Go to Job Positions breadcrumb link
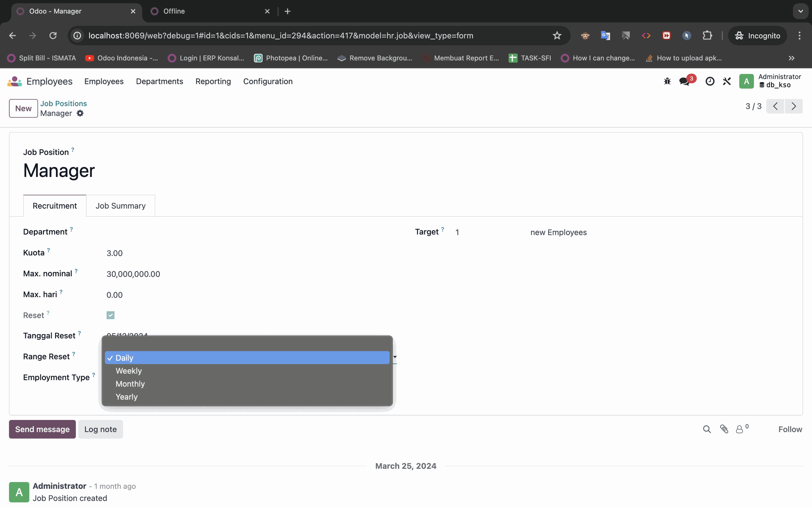Viewport: 812px width, 508px height. click(x=63, y=103)
